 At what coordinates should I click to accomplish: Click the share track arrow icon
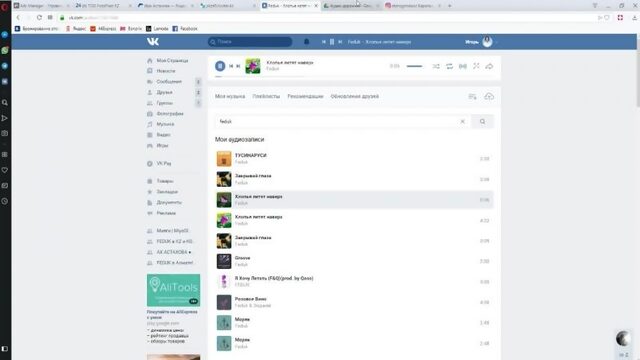click(x=489, y=66)
